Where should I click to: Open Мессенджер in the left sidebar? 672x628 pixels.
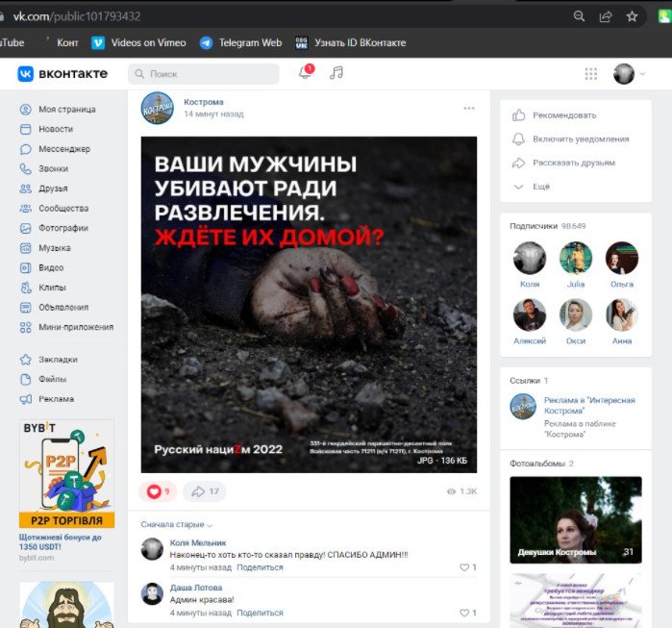pos(63,149)
